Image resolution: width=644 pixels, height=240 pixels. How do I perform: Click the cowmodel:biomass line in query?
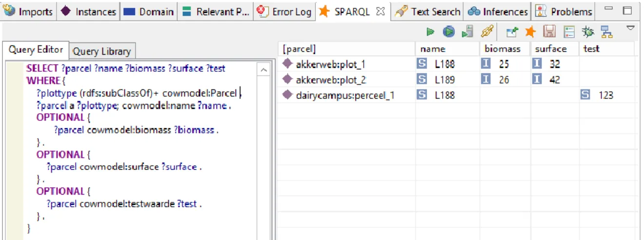(x=137, y=130)
